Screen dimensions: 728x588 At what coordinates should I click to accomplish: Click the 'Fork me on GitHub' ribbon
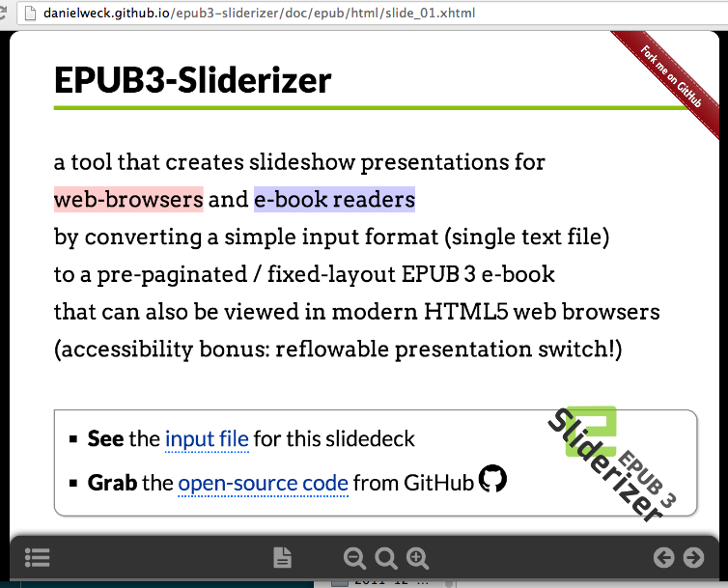coord(671,76)
